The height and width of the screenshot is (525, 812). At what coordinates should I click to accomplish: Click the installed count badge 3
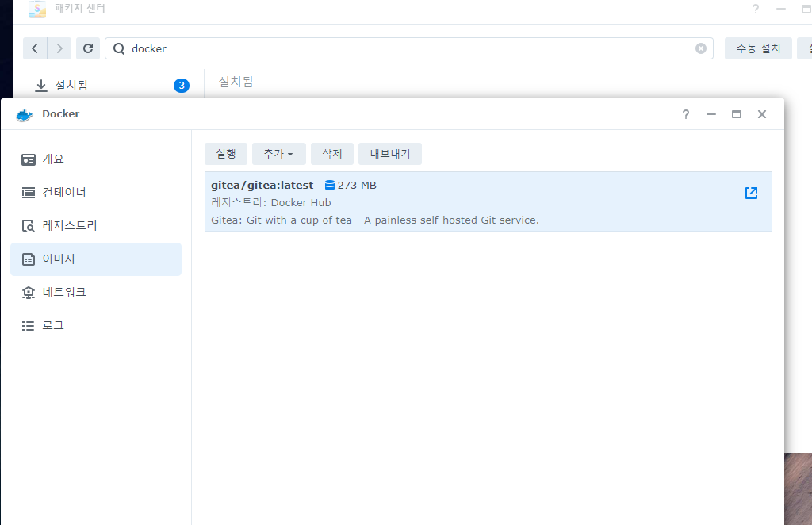pyautogui.click(x=182, y=86)
